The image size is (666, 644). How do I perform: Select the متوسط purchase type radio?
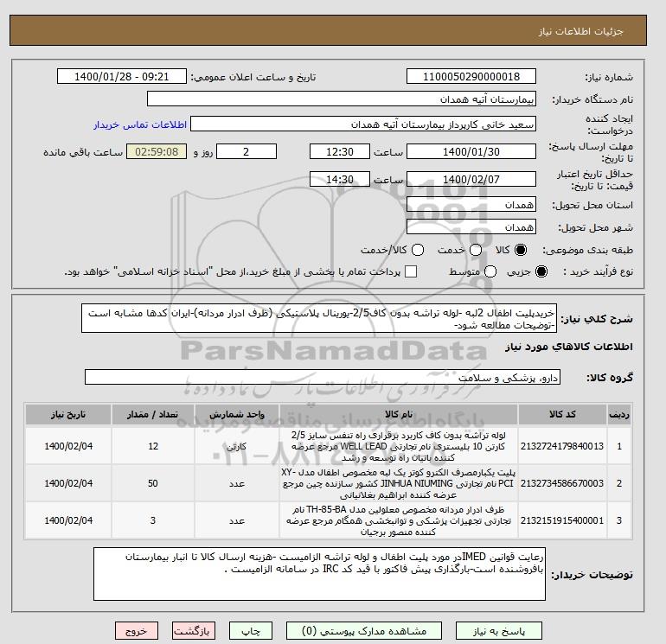click(490, 271)
